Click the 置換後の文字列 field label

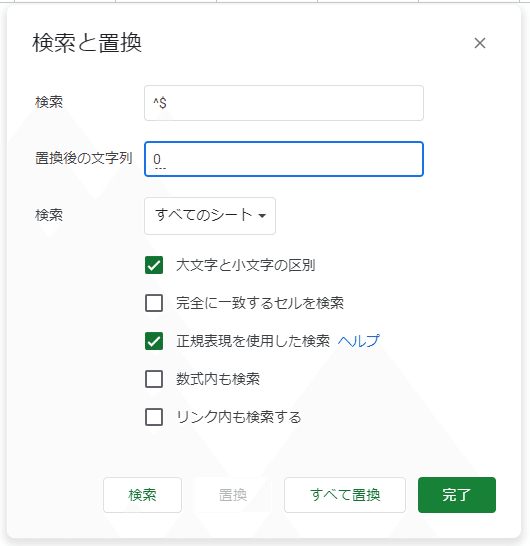(x=84, y=158)
